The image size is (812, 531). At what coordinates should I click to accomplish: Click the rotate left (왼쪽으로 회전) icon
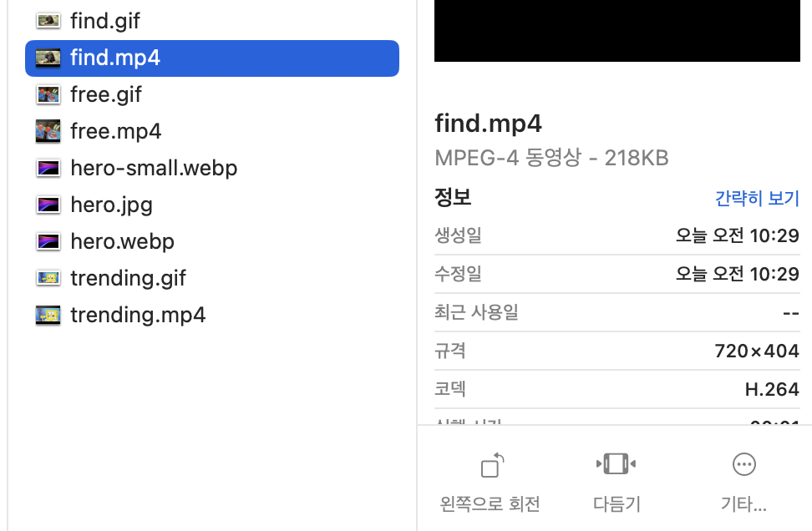click(492, 465)
